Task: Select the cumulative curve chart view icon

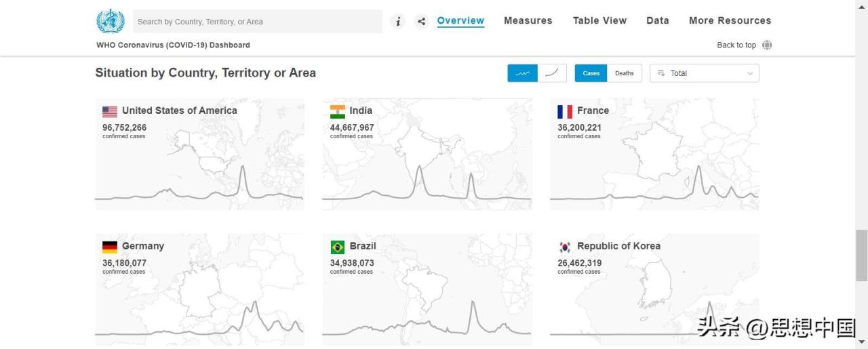Action: coord(552,73)
